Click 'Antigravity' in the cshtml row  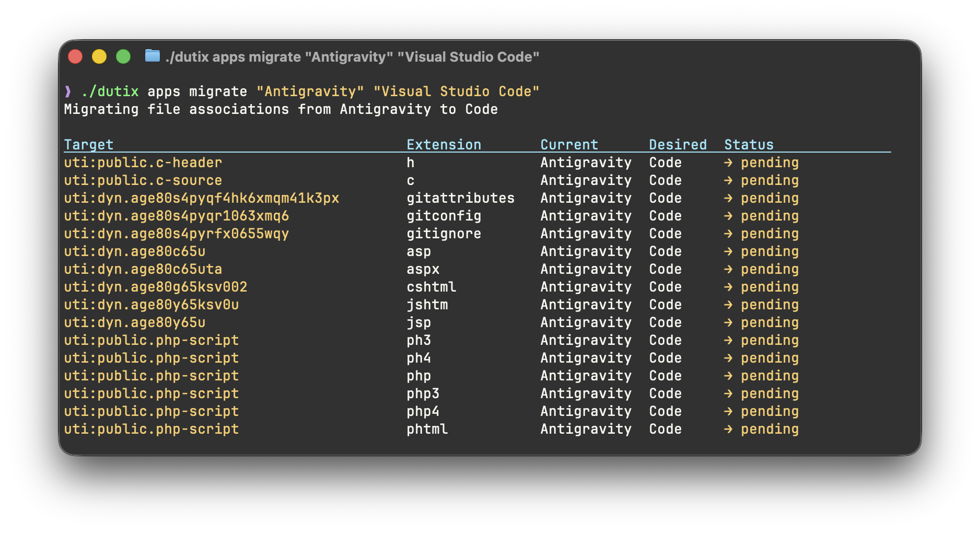586,287
